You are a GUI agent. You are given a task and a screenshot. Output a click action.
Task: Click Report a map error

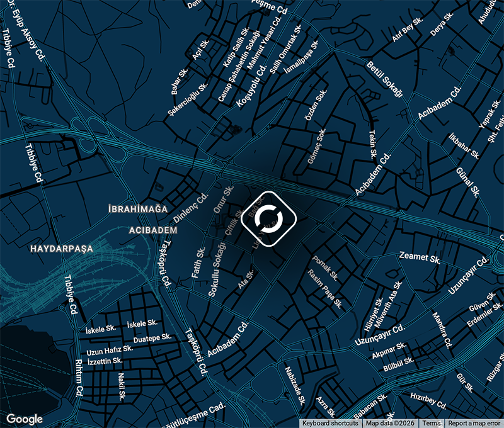(474, 424)
